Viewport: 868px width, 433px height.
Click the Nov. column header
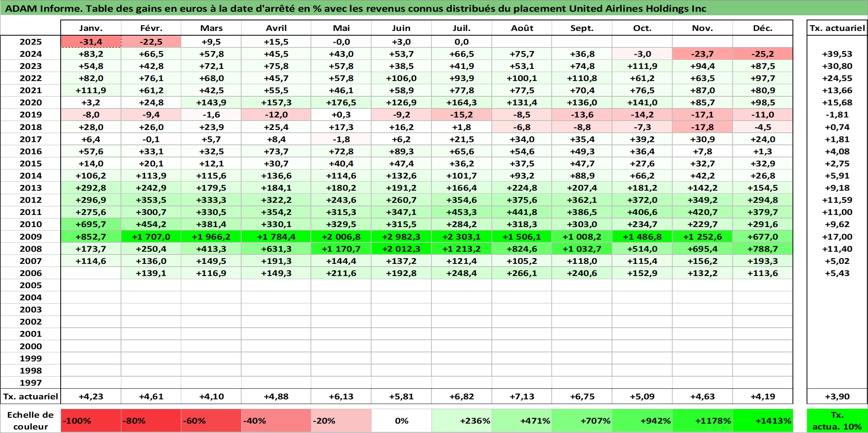point(702,28)
